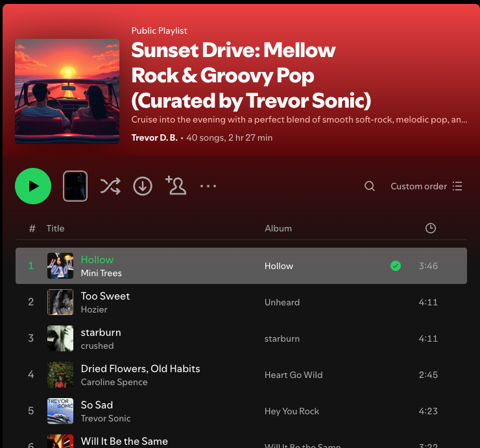Viewport: 480px width, 448px height.
Task: Open the starburn album link
Action: click(282, 338)
